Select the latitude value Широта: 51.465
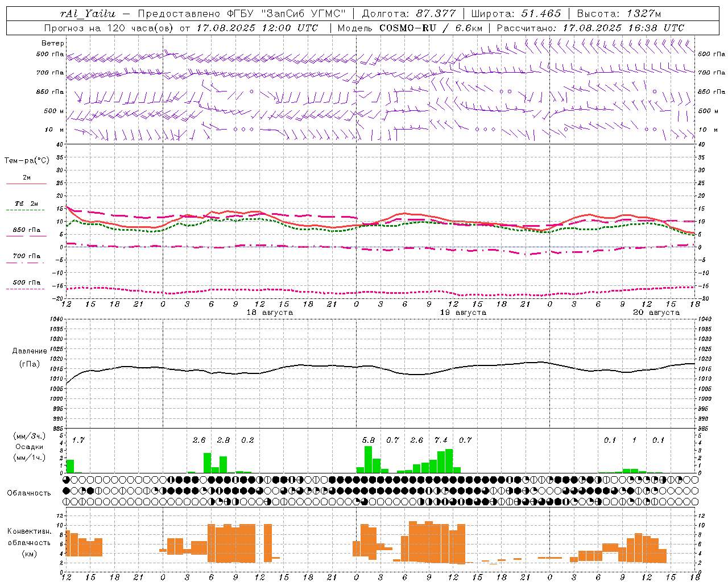 pos(516,14)
